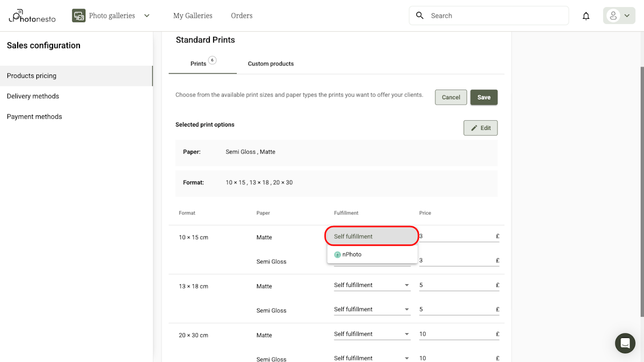Open the fulfillment dropdown for 20 × 30 Matte
The image size is (644, 362).
(371, 334)
